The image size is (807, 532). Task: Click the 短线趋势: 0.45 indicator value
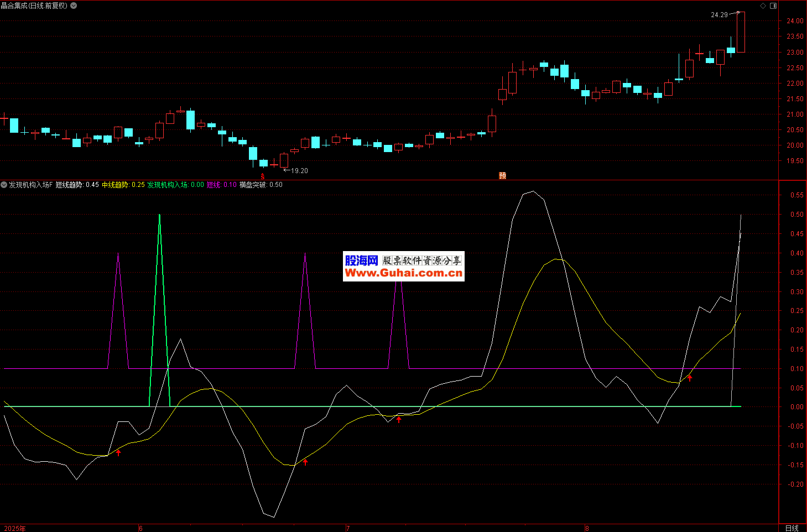(77, 185)
